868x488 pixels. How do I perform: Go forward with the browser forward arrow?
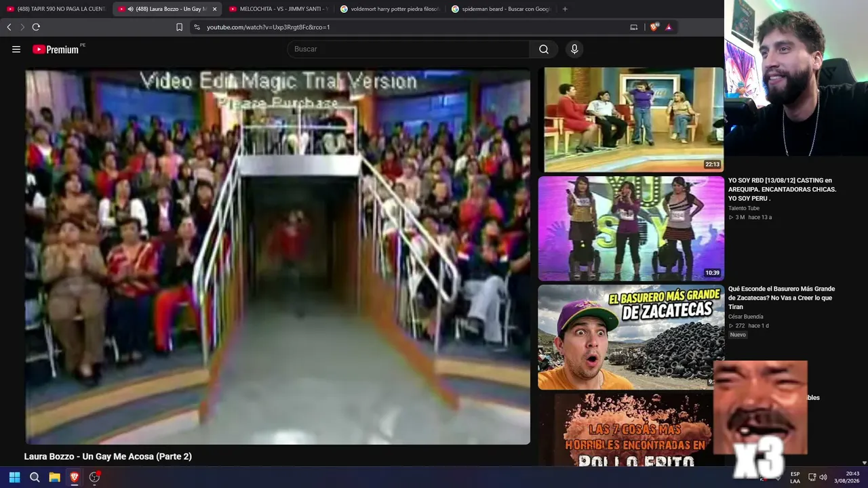pyautogui.click(x=22, y=27)
